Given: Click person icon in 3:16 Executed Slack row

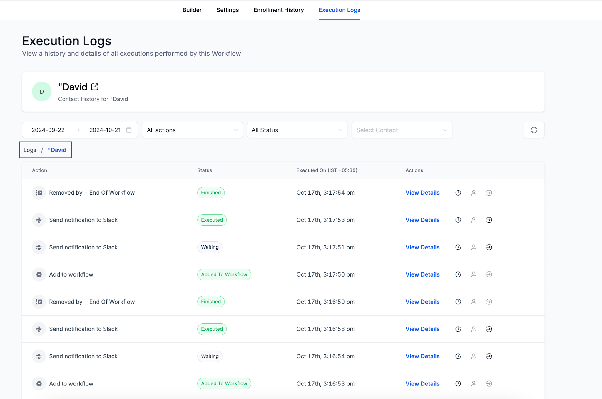Looking at the screenshot, I should point(473,329).
